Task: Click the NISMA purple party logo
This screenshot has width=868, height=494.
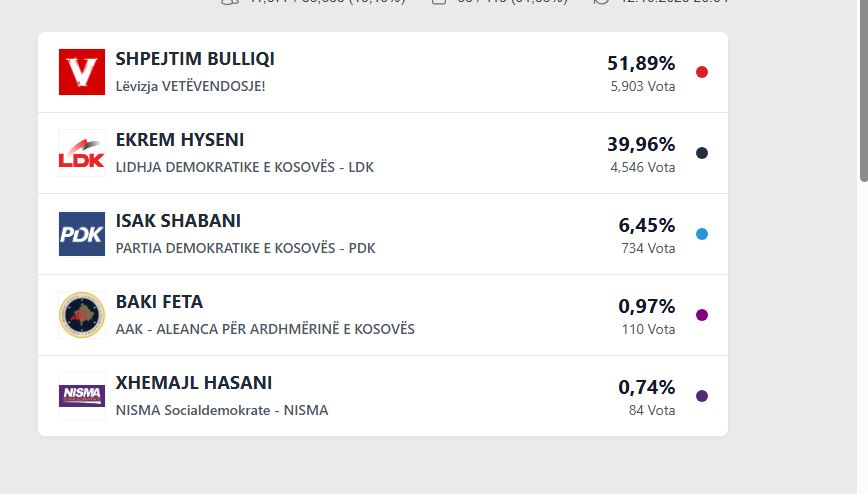Action: tap(82, 396)
